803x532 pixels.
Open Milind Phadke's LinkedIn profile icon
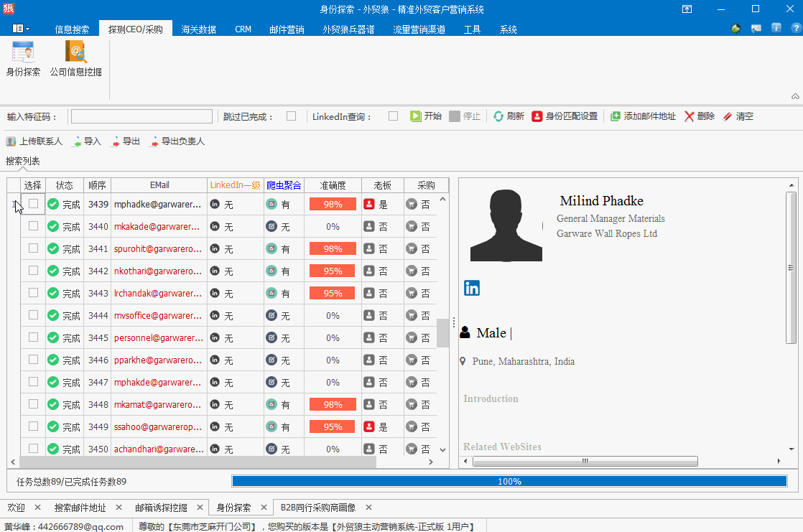[x=472, y=288]
